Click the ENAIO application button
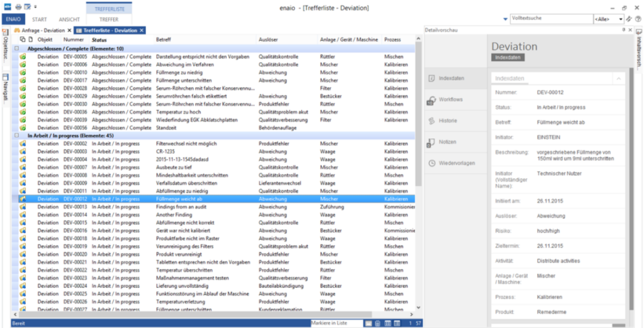 pyautogui.click(x=13, y=19)
